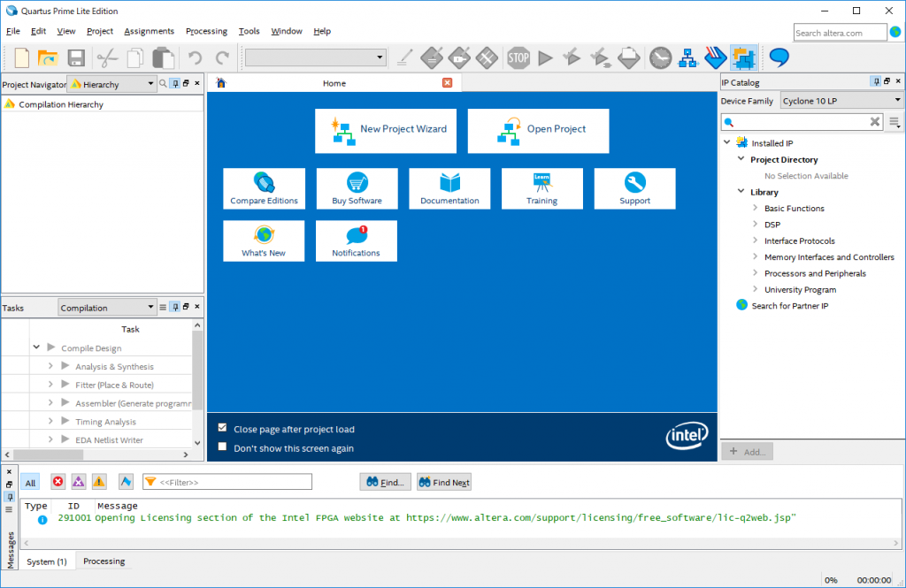Start Compilation with the play arrow icon
The image size is (906, 588).
[x=545, y=57]
